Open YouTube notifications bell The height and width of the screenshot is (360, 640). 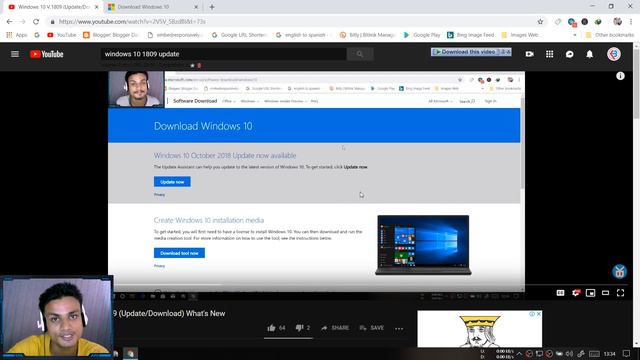(x=589, y=54)
